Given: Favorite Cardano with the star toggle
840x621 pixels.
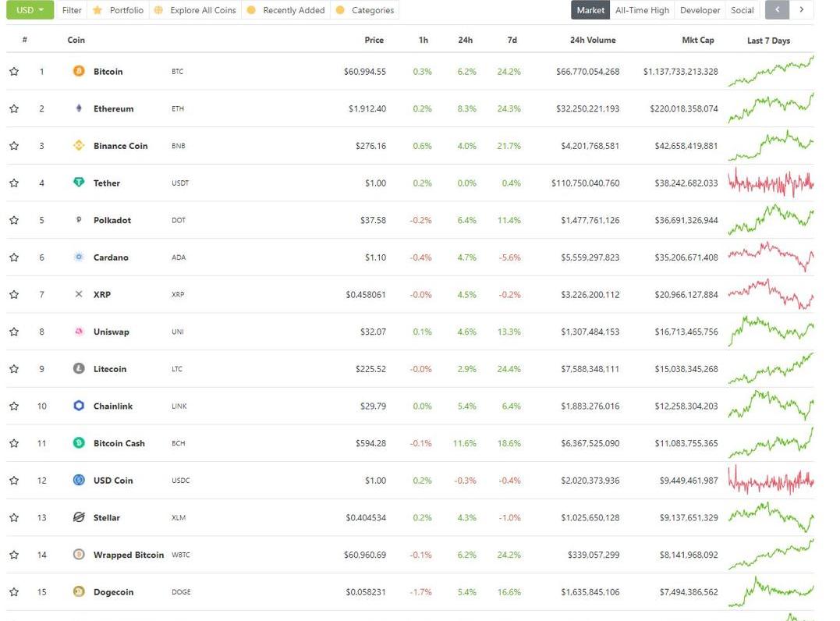Looking at the screenshot, I should pyautogui.click(x=14, y=257).
